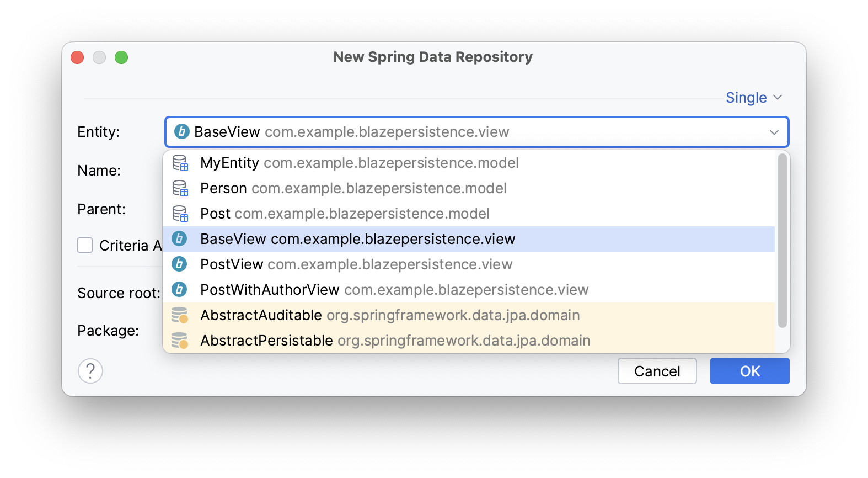
Task: Click the PostWithAuthorView Blaze-Persistence icon
Action: pos(179,289)
